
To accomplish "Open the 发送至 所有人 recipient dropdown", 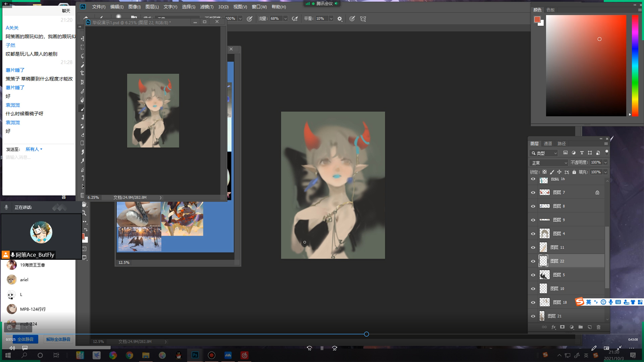I will pyautogui.click(x=34, y=149).
